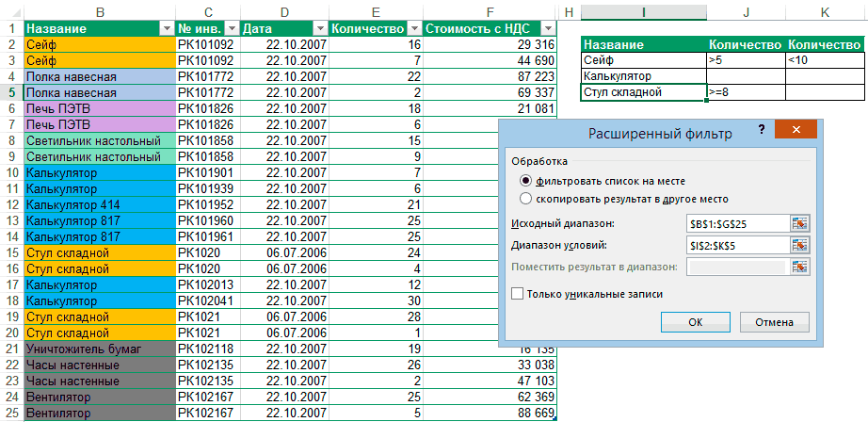The height and width of the screenshot is (422, 868).
Task: Select 'скопировать результат в другое место' option
Action: (525, 199)
